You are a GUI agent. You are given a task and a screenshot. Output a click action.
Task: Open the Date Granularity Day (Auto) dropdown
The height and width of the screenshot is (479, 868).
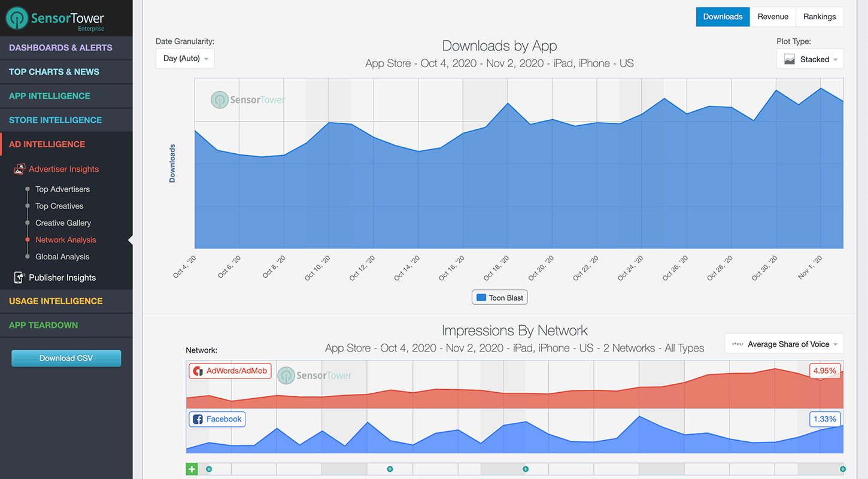185,59
